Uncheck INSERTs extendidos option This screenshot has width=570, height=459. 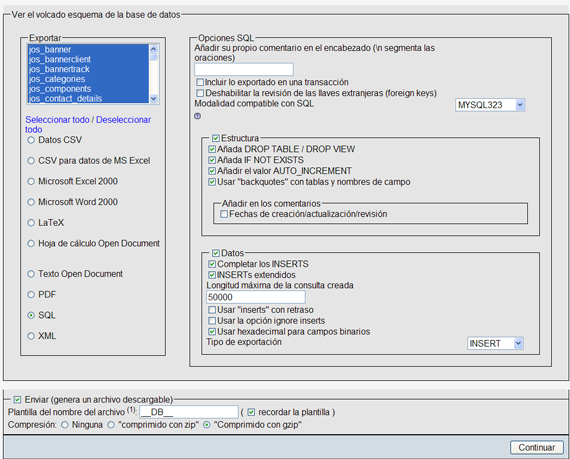(x=212, y=275)
